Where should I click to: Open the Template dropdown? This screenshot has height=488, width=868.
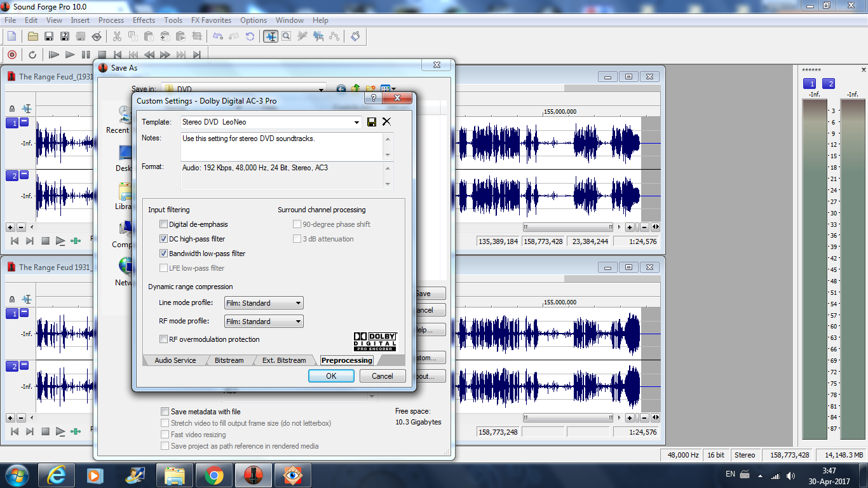tap(356, 122)
